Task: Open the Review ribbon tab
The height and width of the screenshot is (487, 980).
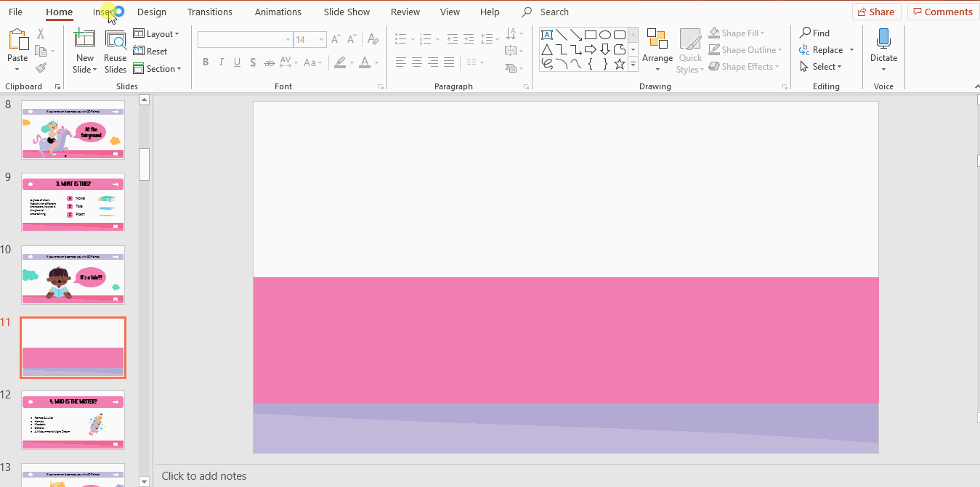Action: (x=405, y=12)
